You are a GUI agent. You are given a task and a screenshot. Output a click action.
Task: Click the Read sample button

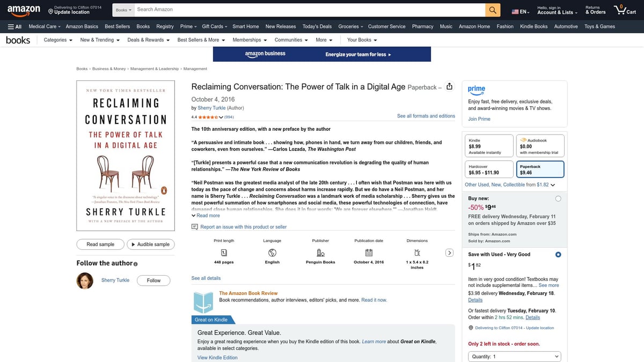coord(100,244)
